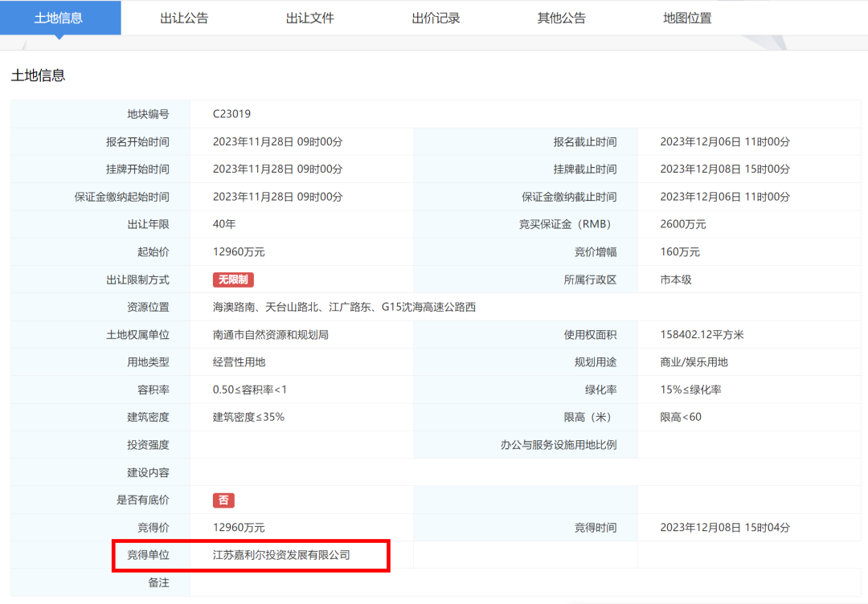
Task: Click the area value 158402.12平方米
Action: pos(702,335)
